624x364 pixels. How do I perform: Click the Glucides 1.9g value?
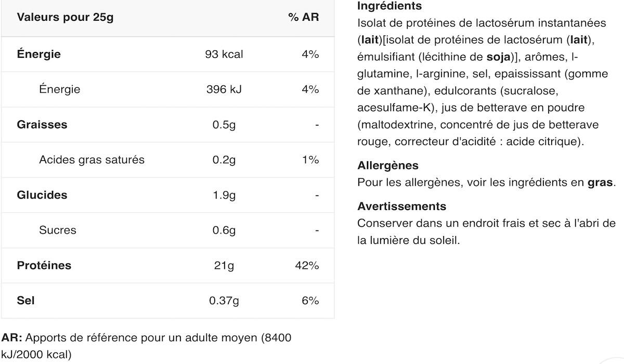click(x=224, y=195)
